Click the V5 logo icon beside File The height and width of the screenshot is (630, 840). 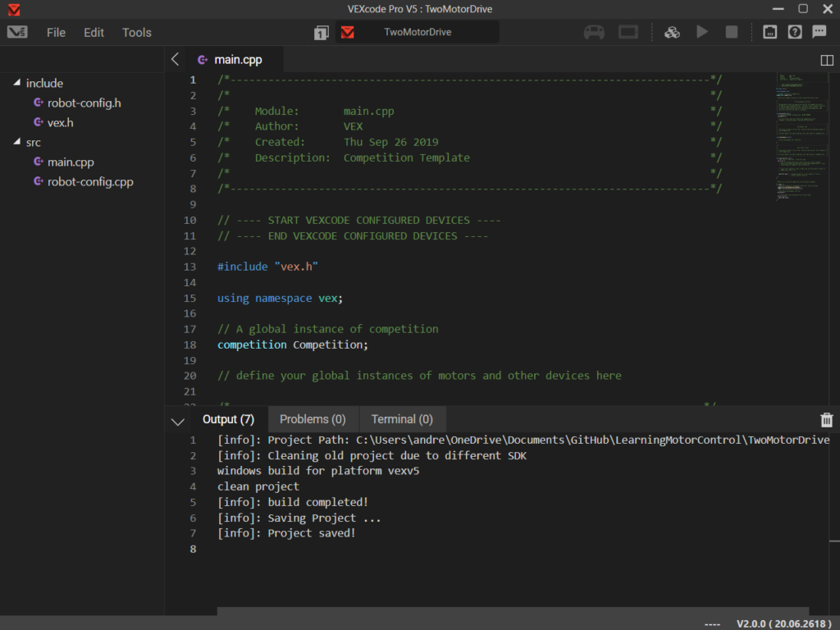pos(17,32)
